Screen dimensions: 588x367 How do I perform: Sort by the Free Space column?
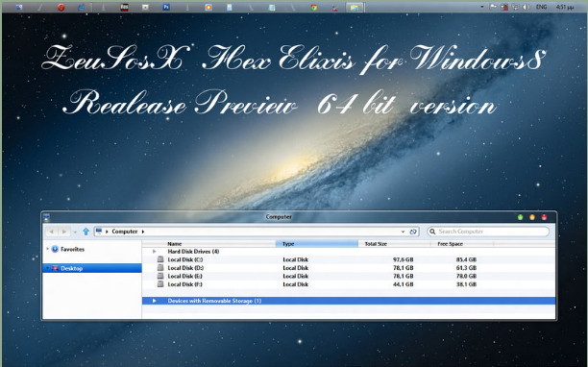tap(462, 244)
